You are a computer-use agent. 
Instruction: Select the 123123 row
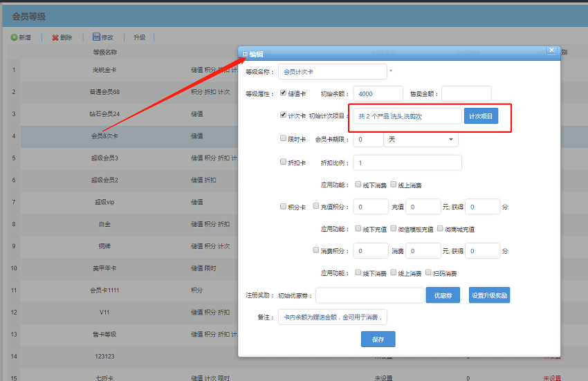(122, 357)
